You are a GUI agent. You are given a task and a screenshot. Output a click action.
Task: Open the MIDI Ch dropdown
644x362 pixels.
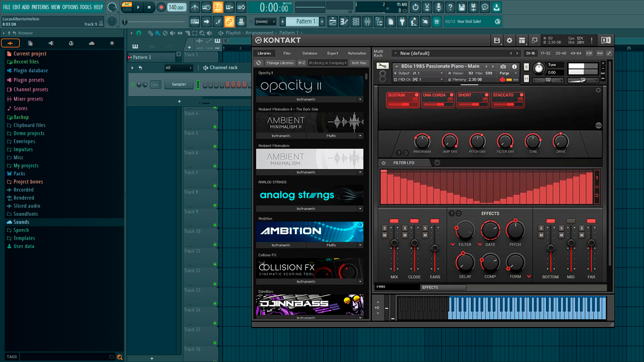(420, 80)
